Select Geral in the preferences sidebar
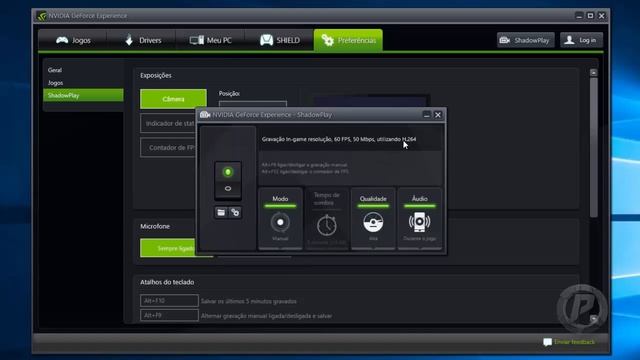Viewport: 640px width, 360px height. coord(55,70)
